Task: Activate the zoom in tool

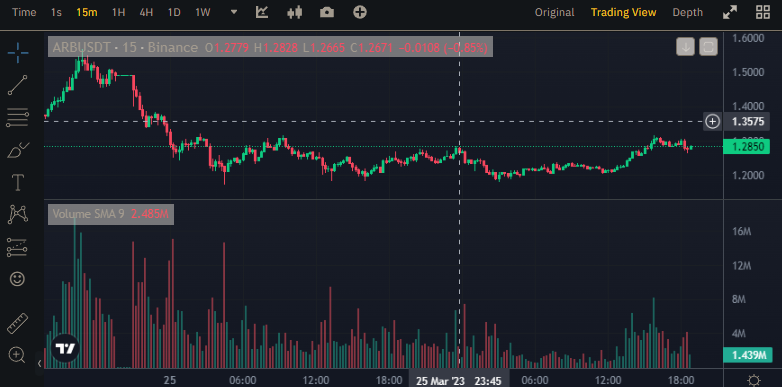Action: (x=17, y=355)
